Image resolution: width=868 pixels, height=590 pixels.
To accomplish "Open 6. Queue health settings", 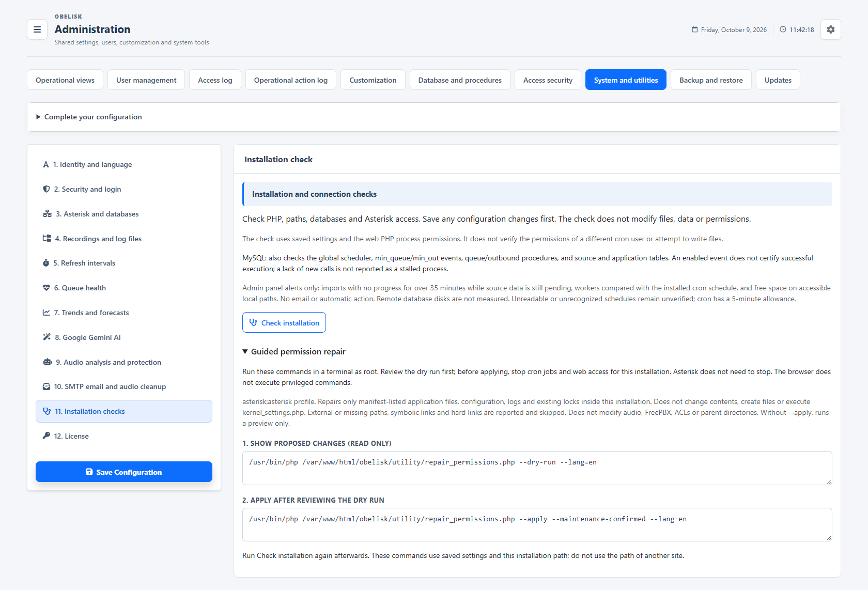I will pyautogui.click(x=124, y=288).
